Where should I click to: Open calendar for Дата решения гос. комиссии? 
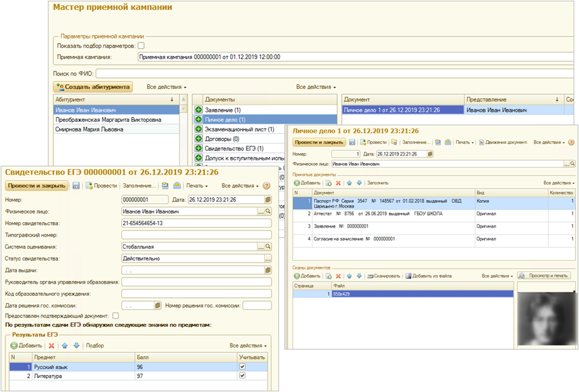pyautogui.click(x=158, y=306)
